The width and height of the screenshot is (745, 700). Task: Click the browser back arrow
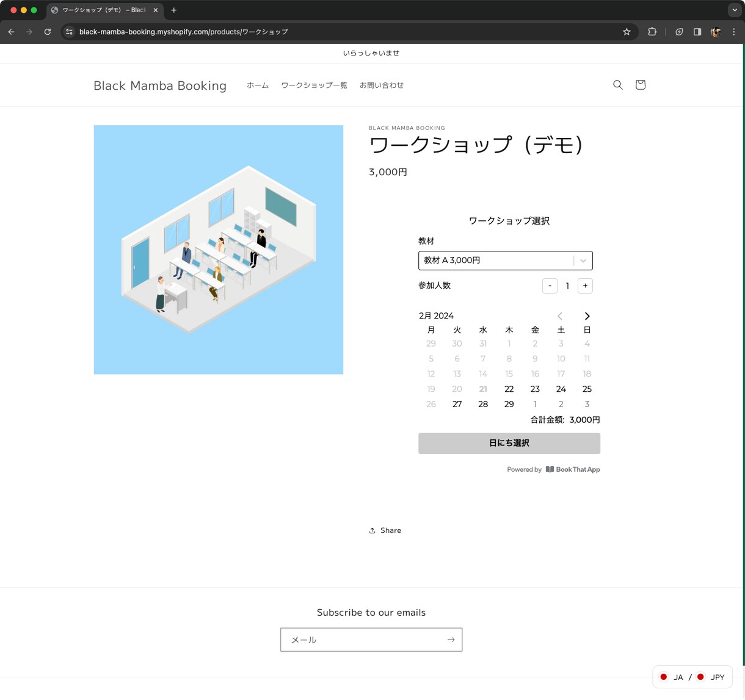[x=11, y=32]
